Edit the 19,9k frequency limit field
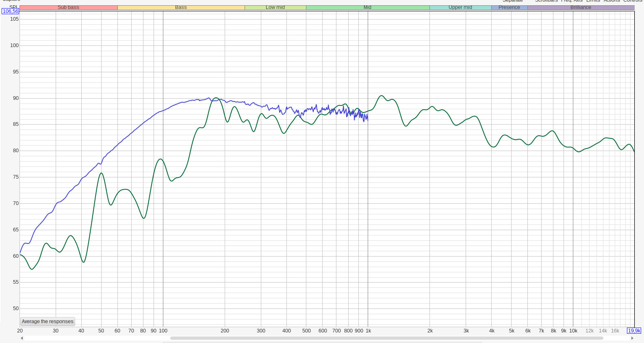Image resolution: width=644 pixels, height=343 pixels. pyautogui.click(x=634, y=331)
